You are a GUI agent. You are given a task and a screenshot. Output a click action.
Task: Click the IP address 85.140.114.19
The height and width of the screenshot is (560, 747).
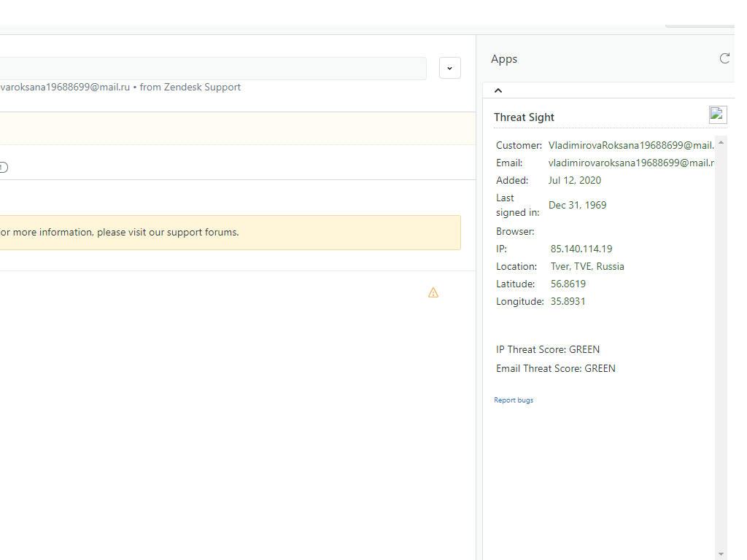click(581, 249)
